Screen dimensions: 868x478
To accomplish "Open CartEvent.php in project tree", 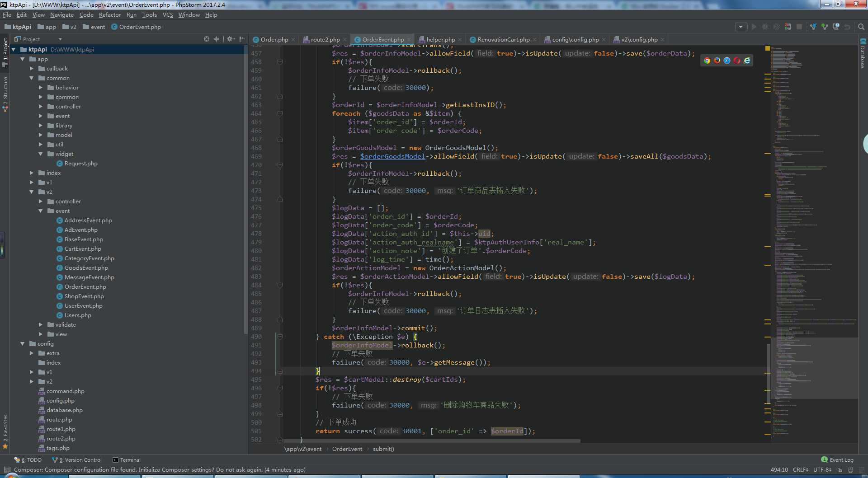I will tap(83, 249).
